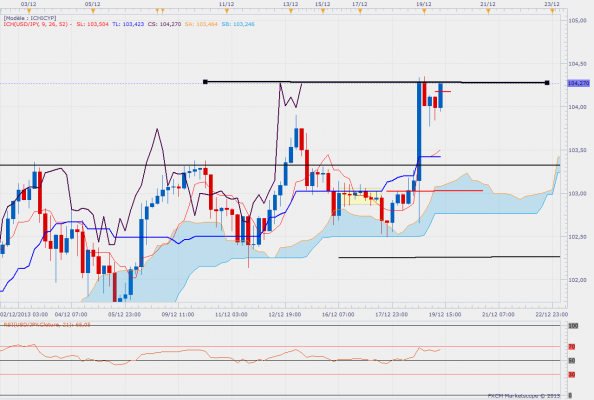Select the right square handle of the resistance line

pyautogui.click(x=547, y=83)
